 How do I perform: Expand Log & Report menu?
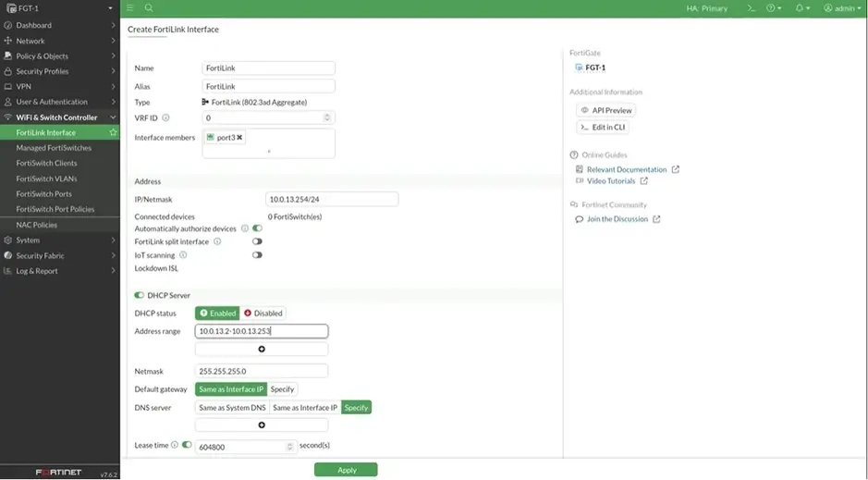tap(60, 271)
